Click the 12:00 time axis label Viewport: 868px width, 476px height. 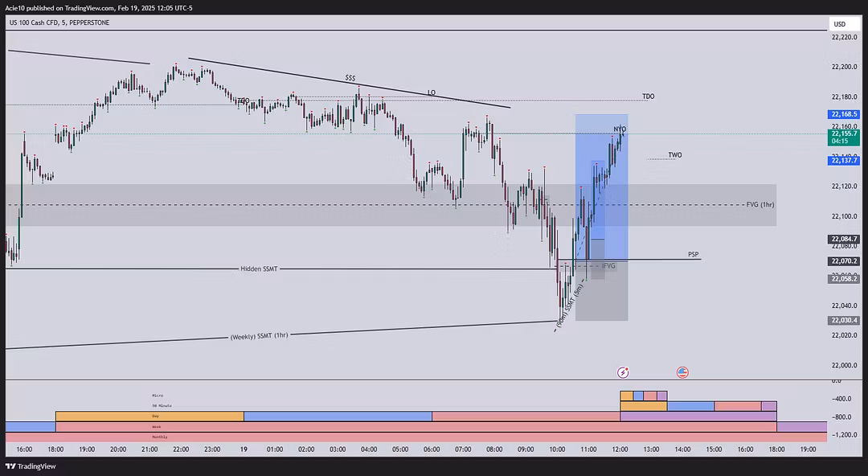[620, 449]
